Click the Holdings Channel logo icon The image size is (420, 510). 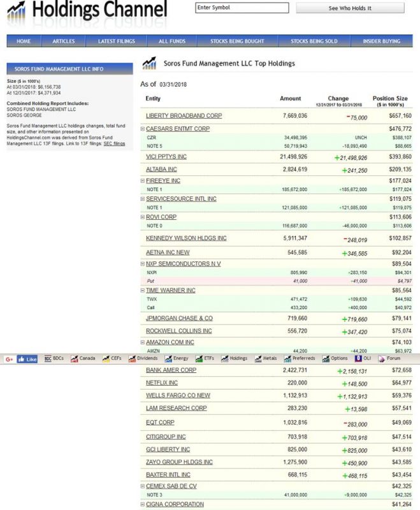click(x=16, y=11)
